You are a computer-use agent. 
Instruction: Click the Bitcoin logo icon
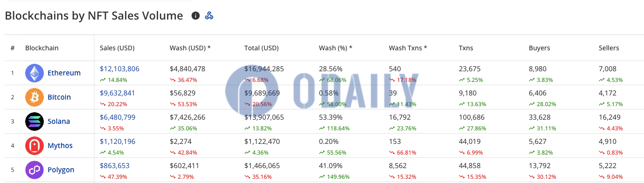35,97
